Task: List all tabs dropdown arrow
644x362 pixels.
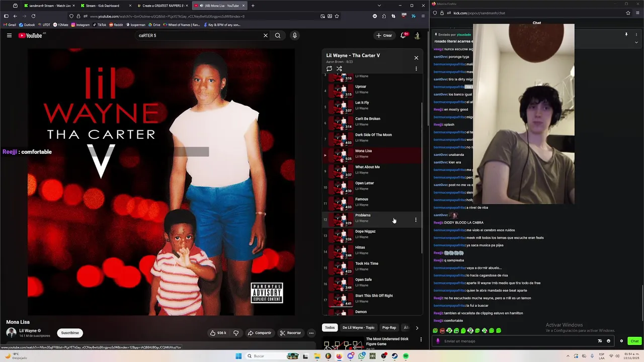Action: [x=379, y=6]
